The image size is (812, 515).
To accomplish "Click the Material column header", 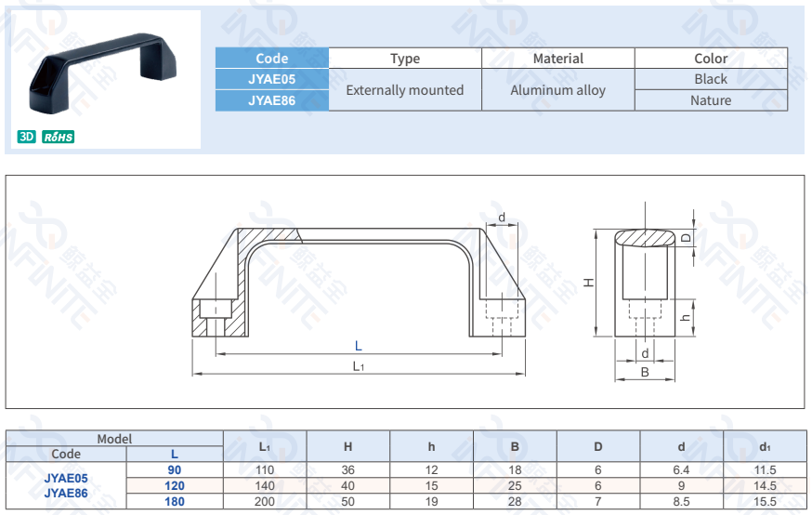I will (x=557, y=59).
